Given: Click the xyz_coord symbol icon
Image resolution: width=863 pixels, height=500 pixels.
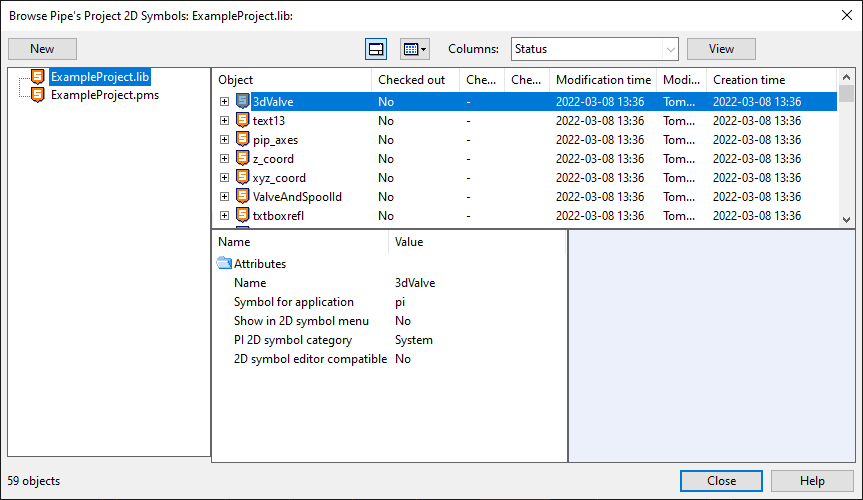Looking at the screenshot, I should [x=242, y=177].
